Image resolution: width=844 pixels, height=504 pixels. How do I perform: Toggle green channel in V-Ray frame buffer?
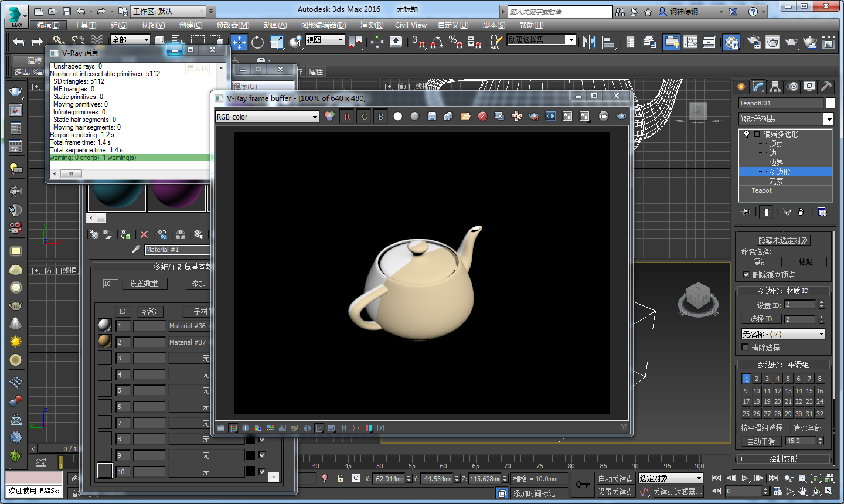[364, 117]
